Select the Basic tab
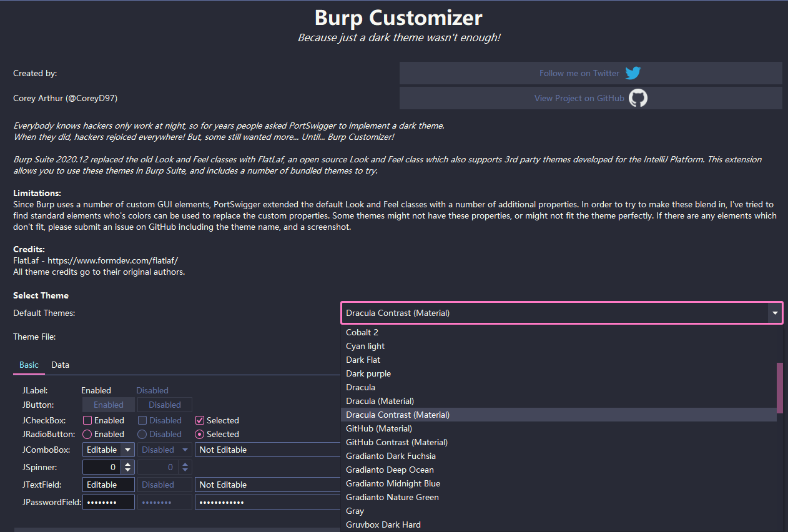 (29, 365)
